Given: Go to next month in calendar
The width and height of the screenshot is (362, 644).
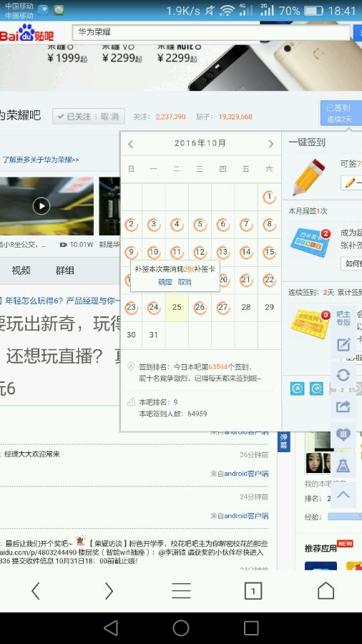Looking at the screenshot, I should click(x=270, y=144).
